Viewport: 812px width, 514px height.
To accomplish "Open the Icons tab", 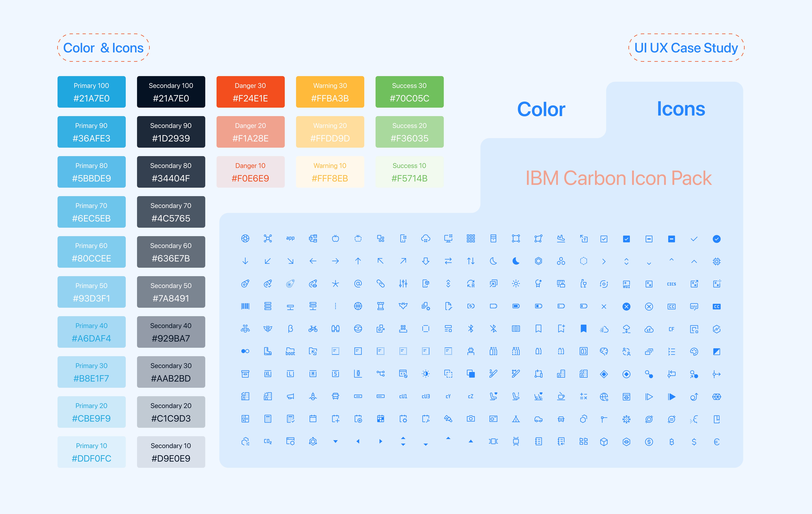I will [x=681, y=109].
